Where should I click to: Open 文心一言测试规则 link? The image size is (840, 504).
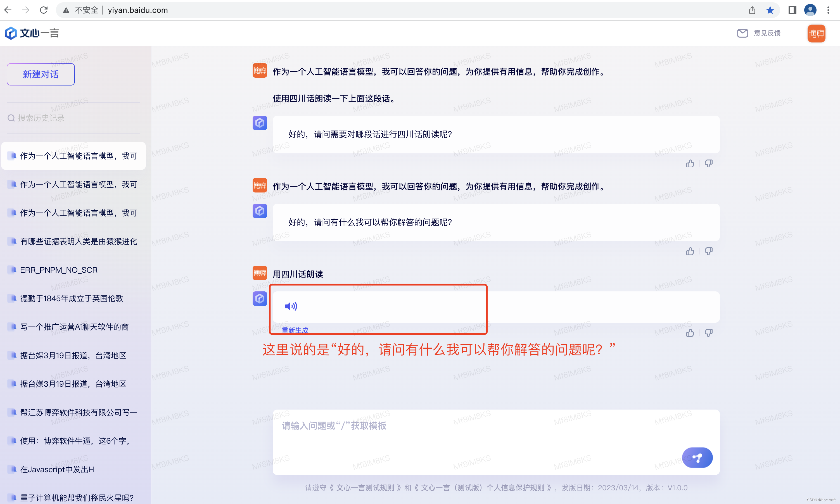tap(366, 488)
